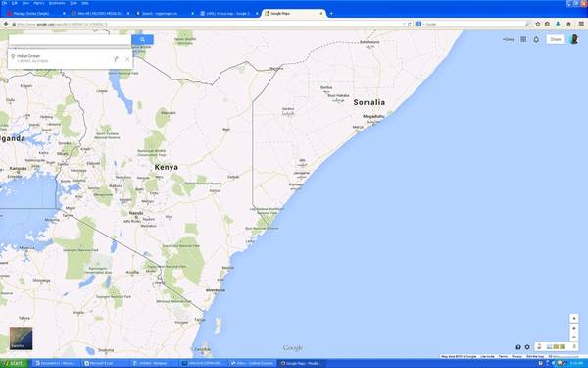Open the Google account avatar
This screenshot has width=588, height=368.
pos(573,39)
